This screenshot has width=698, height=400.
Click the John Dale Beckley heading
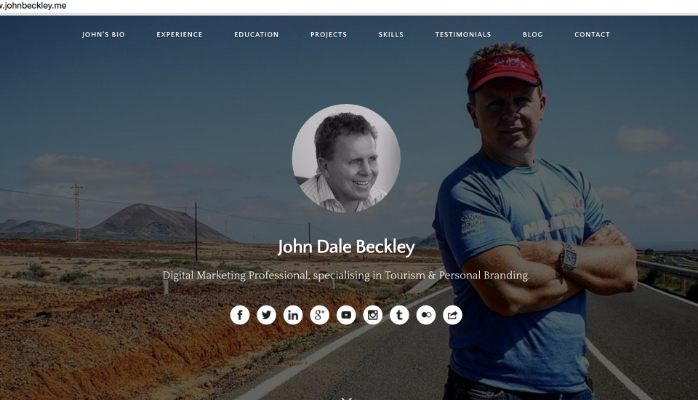346,247
